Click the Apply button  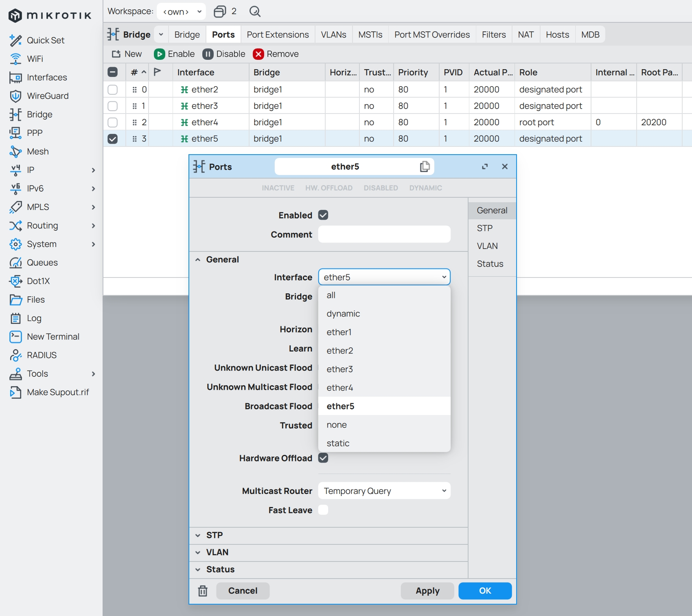tap(427, 591)
